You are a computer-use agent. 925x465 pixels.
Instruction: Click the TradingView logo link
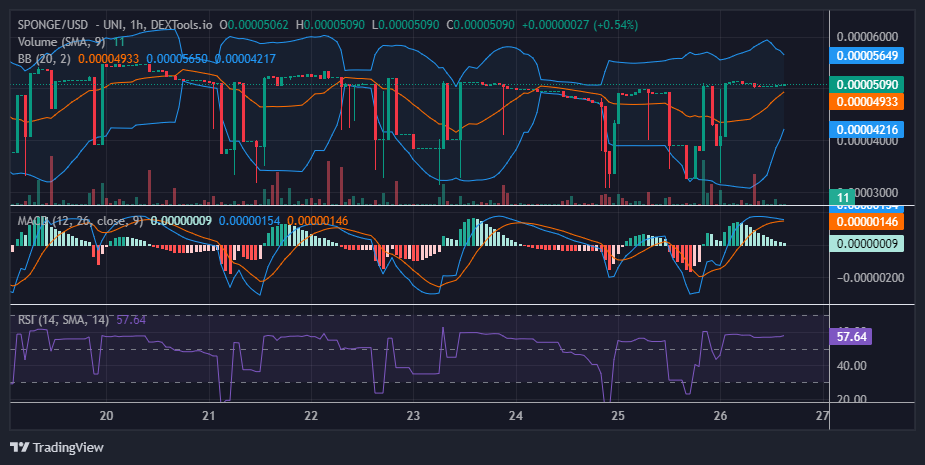pyautogui.click(x=57, y=447)
